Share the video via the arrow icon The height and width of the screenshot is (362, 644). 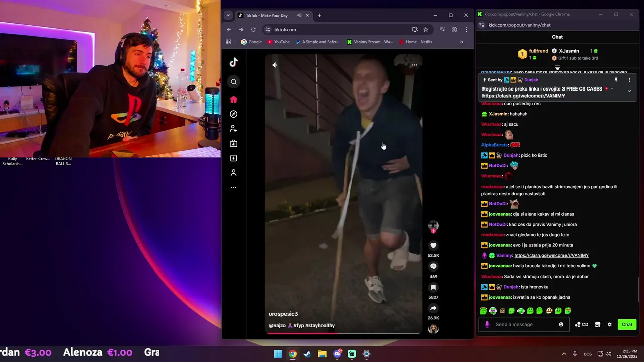(x=433, y=308)
